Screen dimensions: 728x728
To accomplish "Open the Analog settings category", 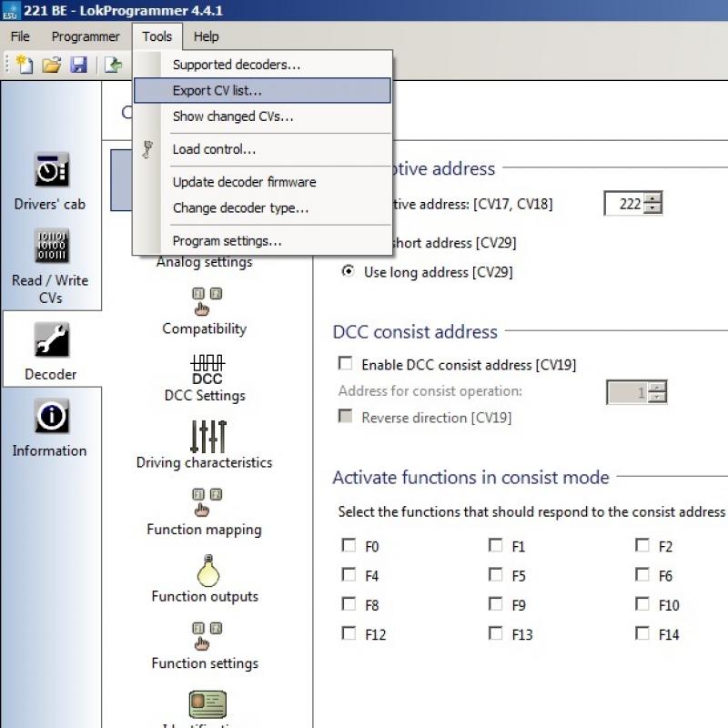I will pos(204,262).
